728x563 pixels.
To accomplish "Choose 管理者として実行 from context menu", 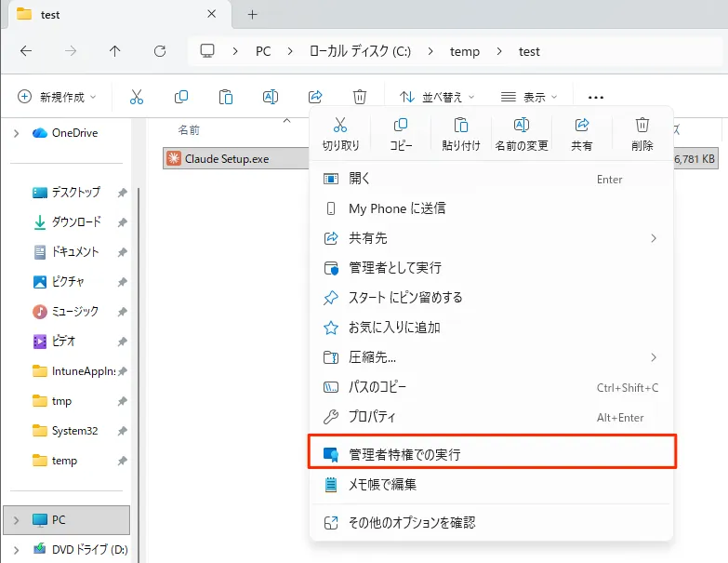I will (394, 268).
